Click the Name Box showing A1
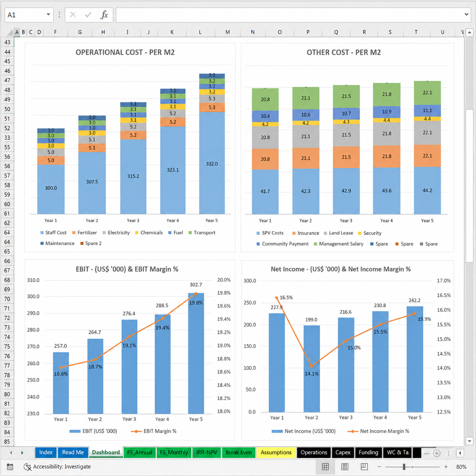The width and height of the screenshot is (476, 476). click(x=25, y=15)
